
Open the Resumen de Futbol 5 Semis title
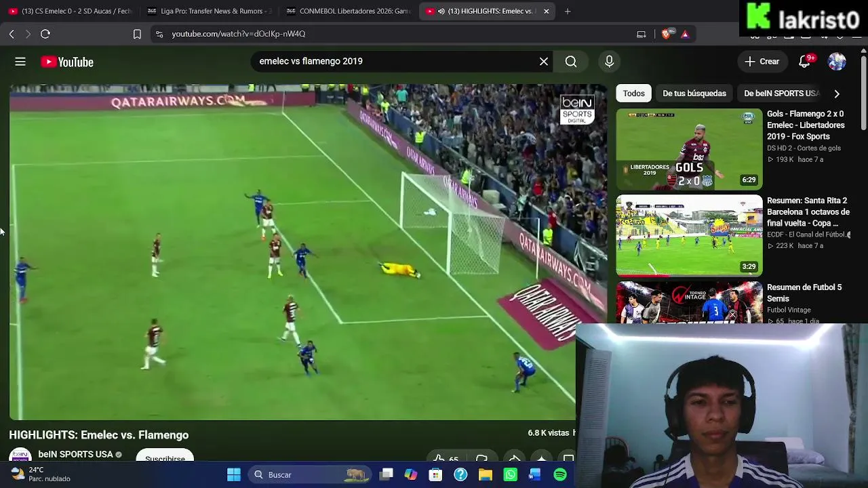[x=804, y=293]
